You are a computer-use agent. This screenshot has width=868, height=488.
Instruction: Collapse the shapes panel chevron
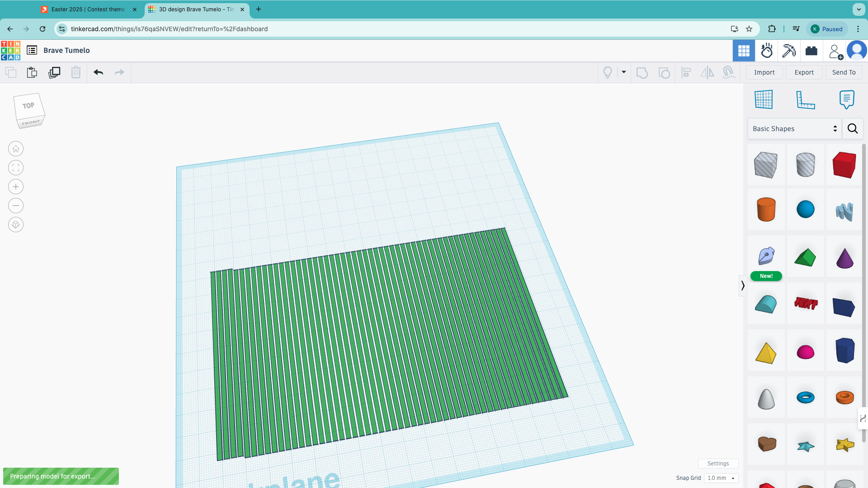[x=743, y=286]
